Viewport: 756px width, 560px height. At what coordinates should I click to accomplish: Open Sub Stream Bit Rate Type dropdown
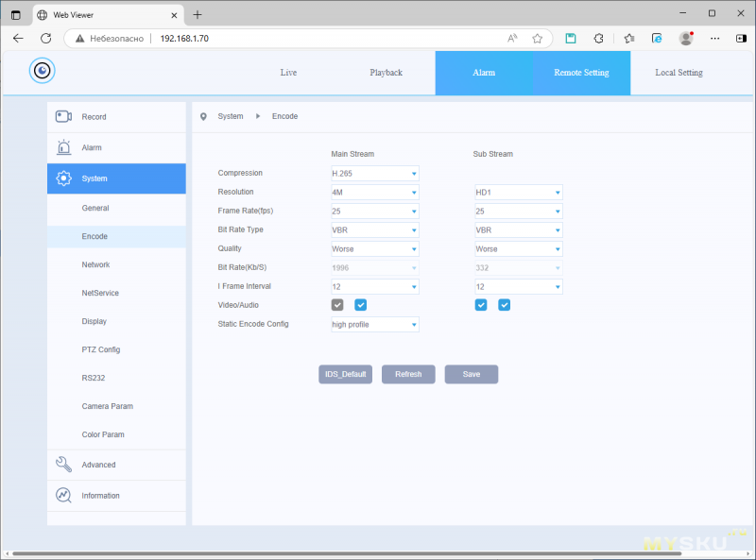518,229
